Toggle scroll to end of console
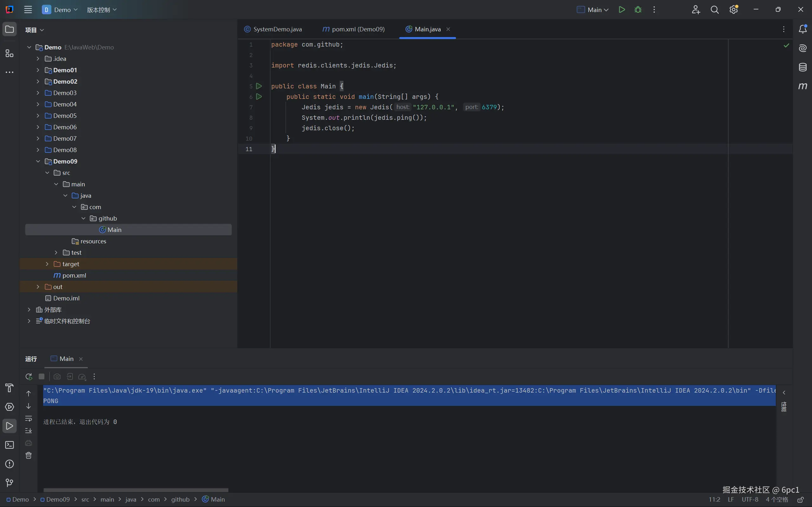Viewport: 812px width, 507px height. coord(29,431)
